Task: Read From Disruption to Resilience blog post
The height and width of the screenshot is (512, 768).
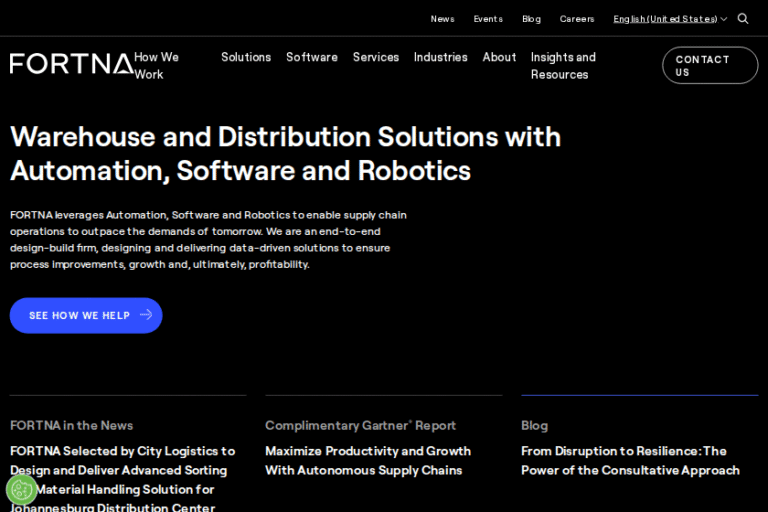Action: 630,460
